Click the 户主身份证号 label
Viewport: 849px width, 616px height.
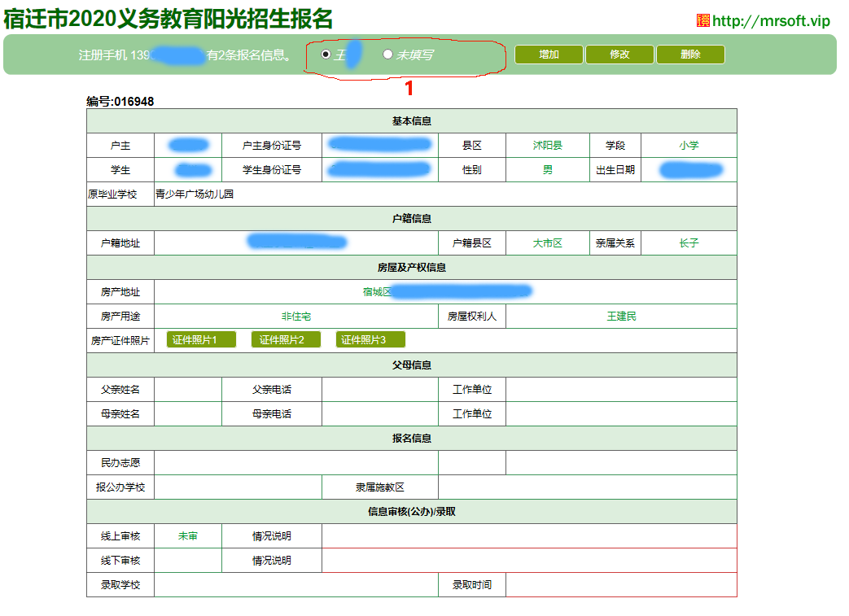(272, 146)
